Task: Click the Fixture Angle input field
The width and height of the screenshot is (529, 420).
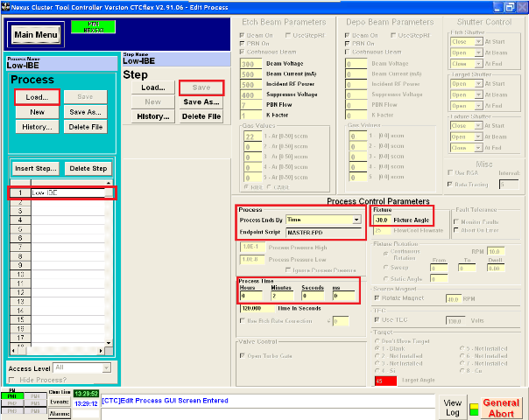Action: point(381,220)
